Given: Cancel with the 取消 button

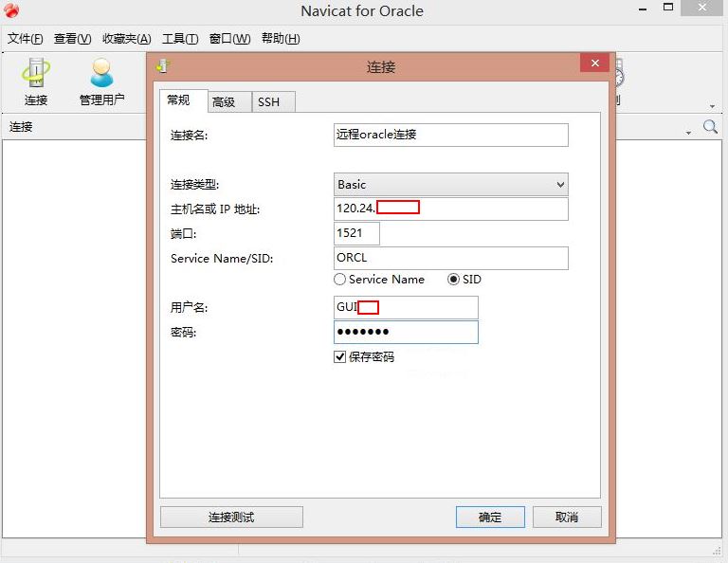Looking at the screenshot, I should point(567,518).
